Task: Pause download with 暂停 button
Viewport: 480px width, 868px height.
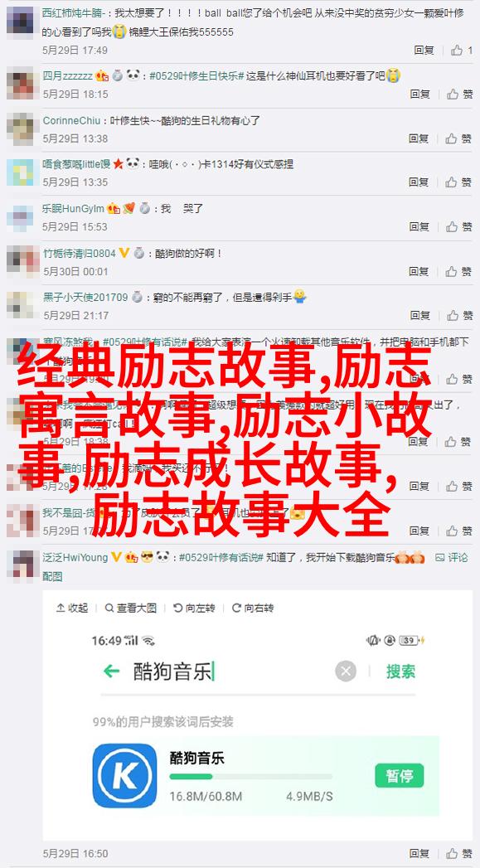Action: [x=399, y=775]
